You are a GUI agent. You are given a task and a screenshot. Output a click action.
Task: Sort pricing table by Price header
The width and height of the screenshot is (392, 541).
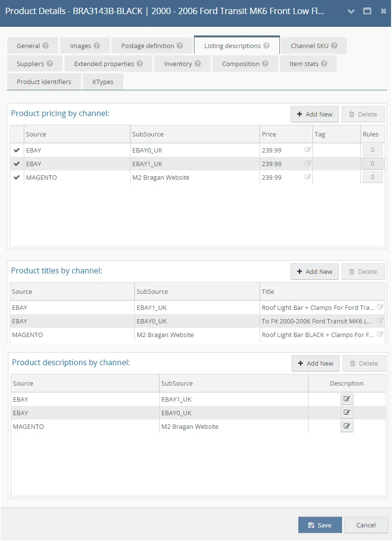click(286, 134)
